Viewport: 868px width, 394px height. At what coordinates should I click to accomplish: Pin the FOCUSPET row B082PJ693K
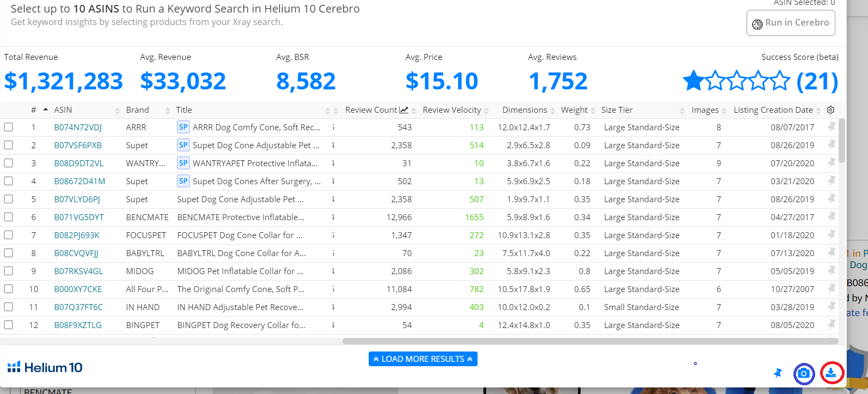832,234
